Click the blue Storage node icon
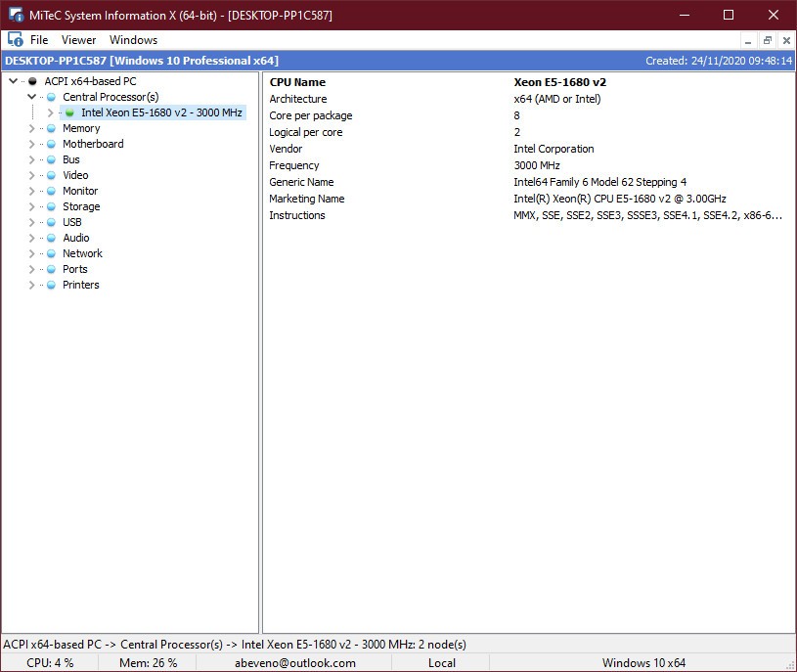Viewport: 797px width, 672px height. click(51, 206)
